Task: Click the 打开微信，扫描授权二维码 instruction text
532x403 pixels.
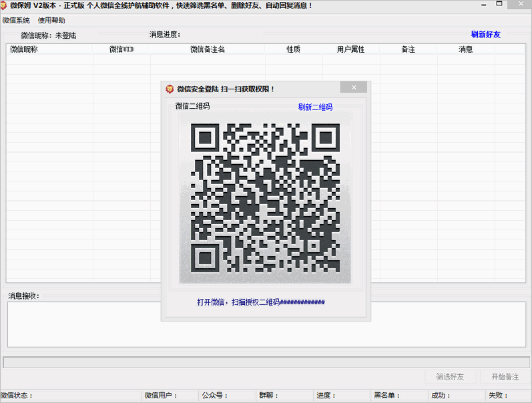Action: click(x=261, y=302)
